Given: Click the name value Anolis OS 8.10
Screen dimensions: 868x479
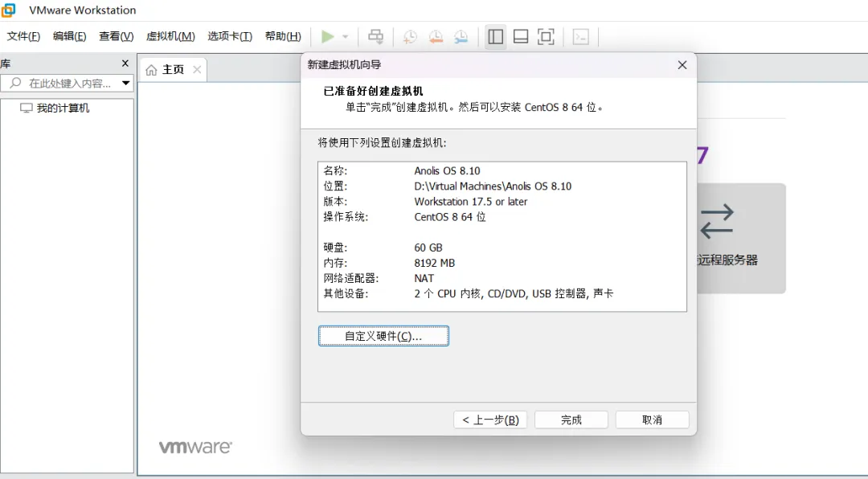Looking at the screenshot, I should 448,170.
